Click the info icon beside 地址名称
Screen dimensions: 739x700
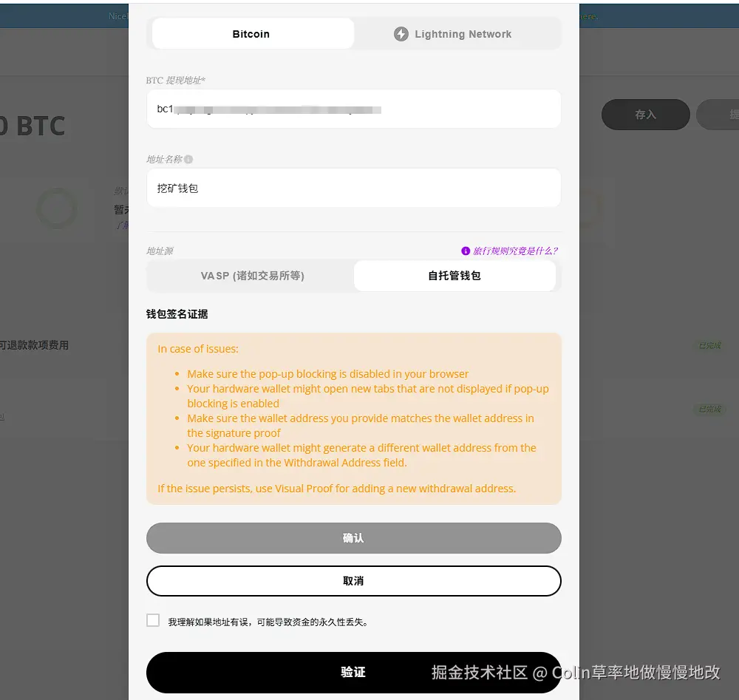pos(188,160)
